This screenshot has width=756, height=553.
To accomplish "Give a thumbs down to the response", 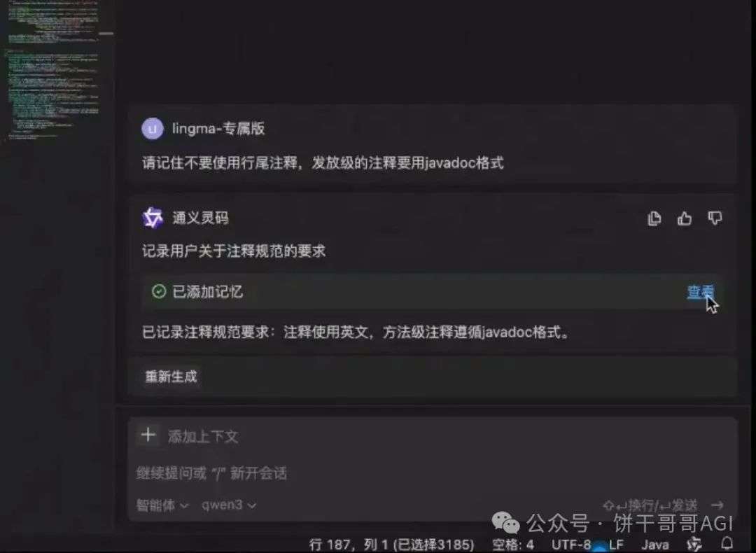I will pyautogui.click(x=715, y=218).
